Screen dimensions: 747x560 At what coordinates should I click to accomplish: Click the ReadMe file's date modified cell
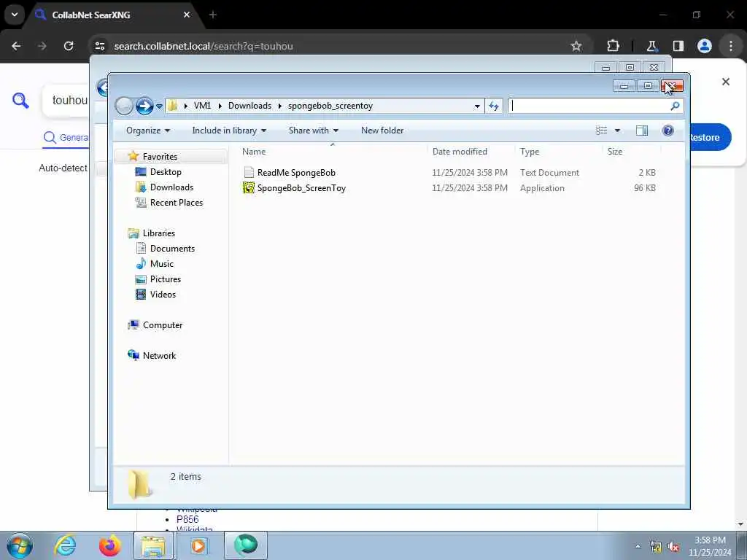(x=469, y=173)
